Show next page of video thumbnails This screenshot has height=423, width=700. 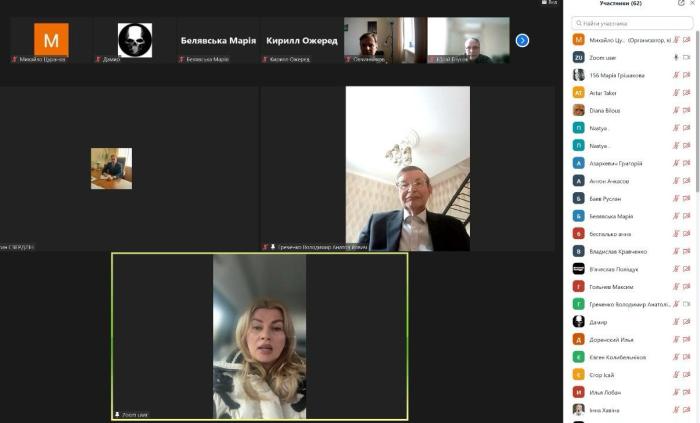tap(522, 40)
